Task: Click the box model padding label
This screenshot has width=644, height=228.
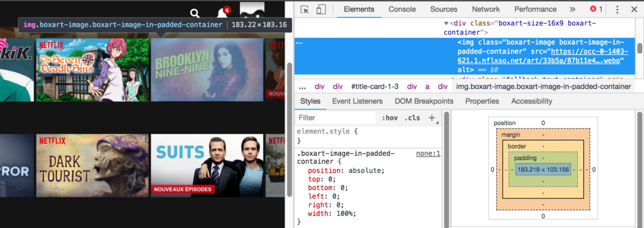Action: (525, 158)
